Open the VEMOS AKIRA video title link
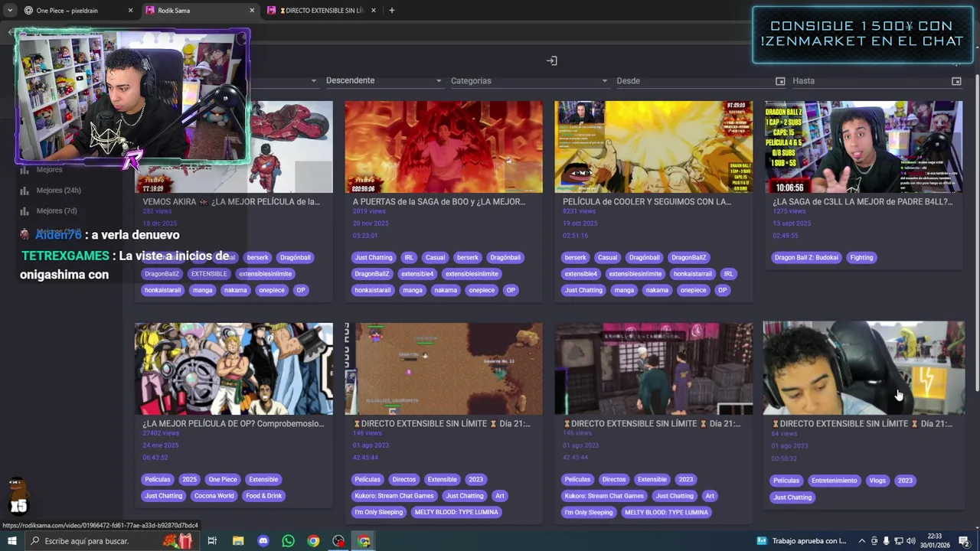The height and width of the screenshot is (551, 980). [x=231, y=202]
